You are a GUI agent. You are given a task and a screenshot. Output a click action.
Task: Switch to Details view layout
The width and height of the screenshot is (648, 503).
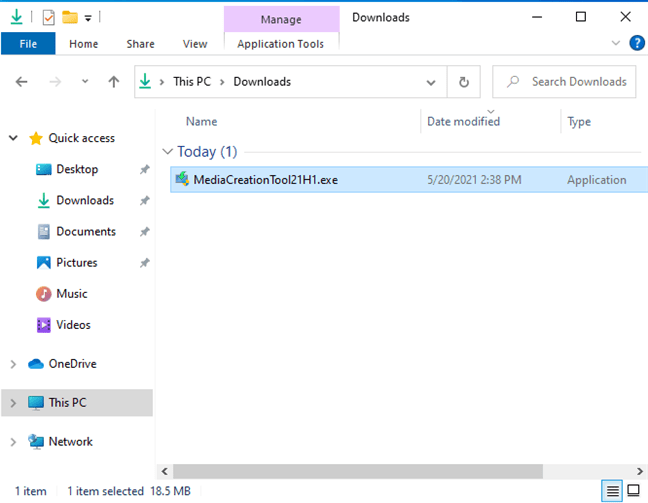612,491
